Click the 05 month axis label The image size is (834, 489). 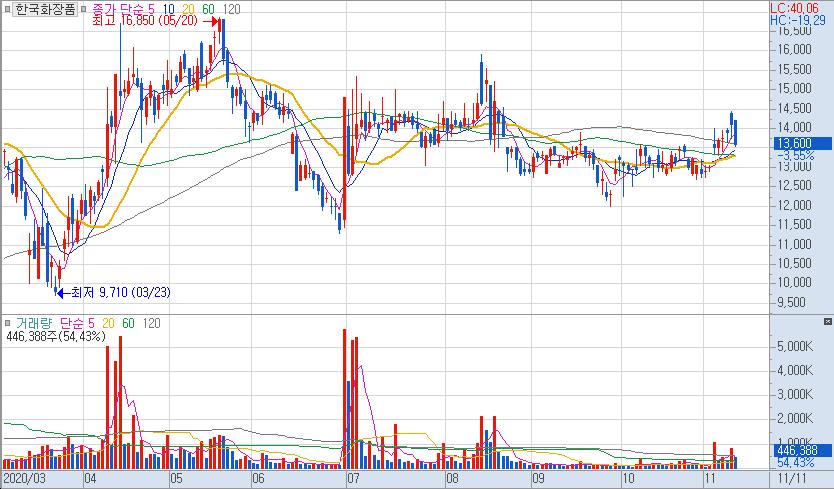(176, 478)
